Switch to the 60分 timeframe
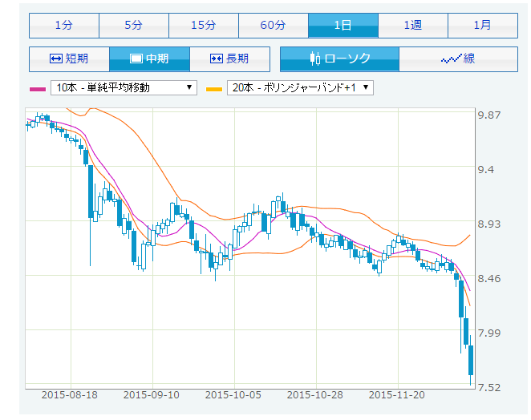 tap(274, 26)
